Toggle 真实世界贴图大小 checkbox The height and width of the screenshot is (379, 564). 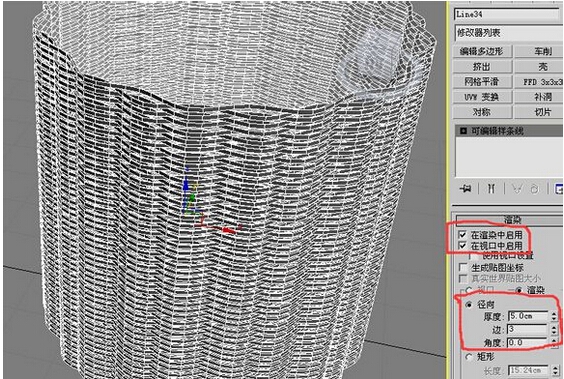[463, 279]
